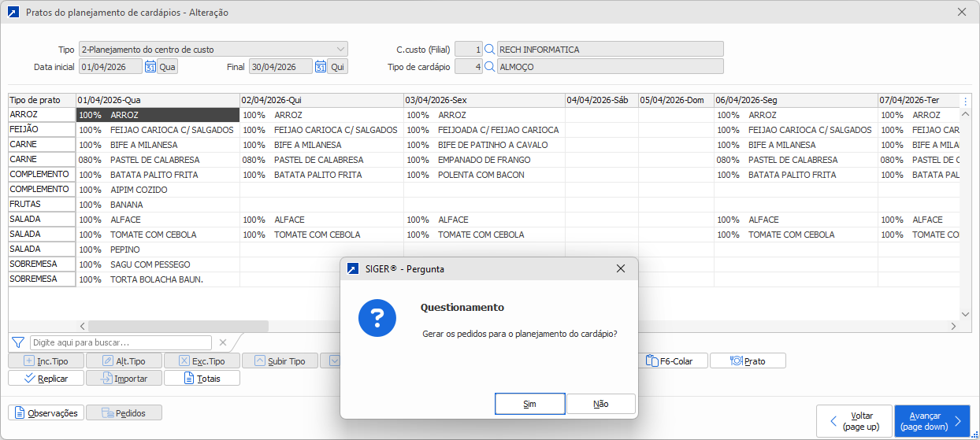
Task: Click the Prato button with dish icon
Action: (x=747, y=361)
